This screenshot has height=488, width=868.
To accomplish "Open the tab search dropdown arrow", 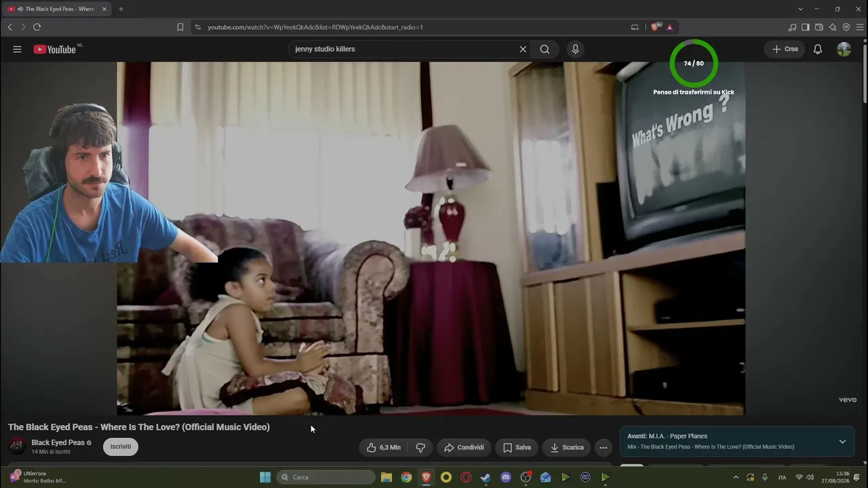I will (x=800, y=9).
